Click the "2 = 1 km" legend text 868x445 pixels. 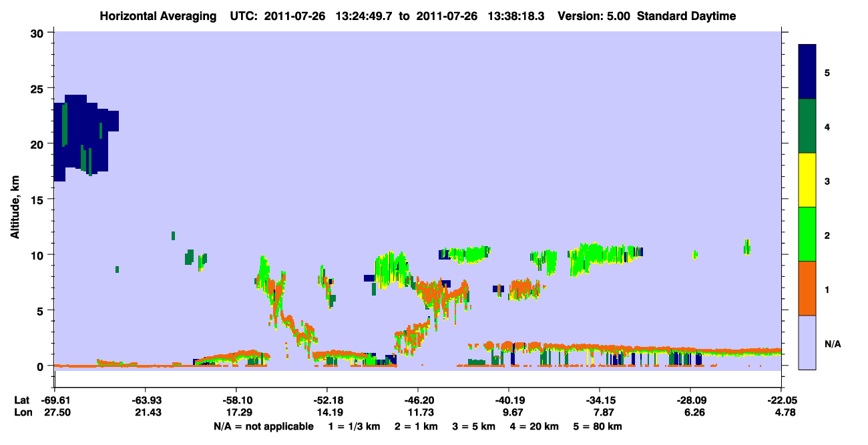pos(415,426)
